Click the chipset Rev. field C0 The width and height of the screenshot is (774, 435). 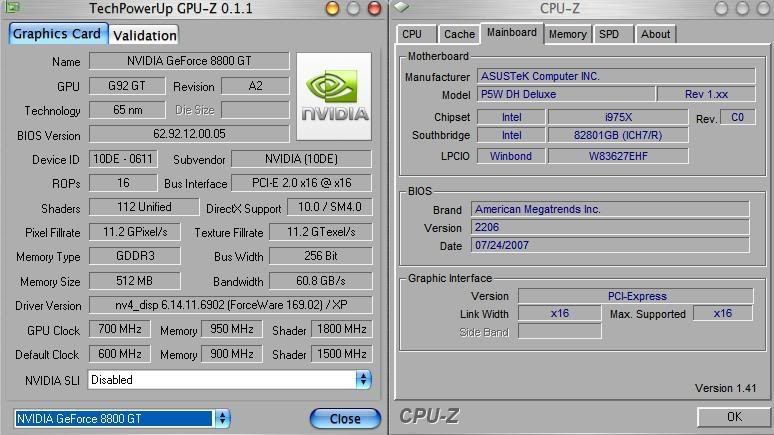[x=737, y=117]
